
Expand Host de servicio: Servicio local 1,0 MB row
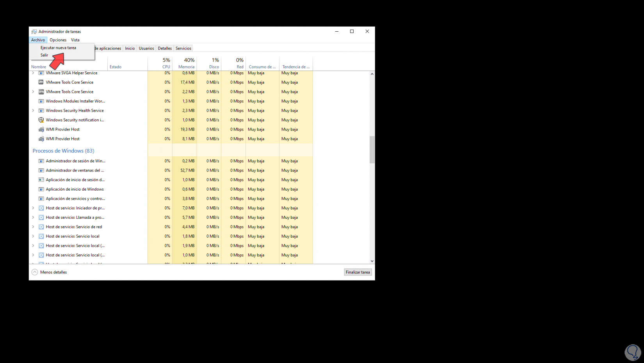click(x=33, y=255)
